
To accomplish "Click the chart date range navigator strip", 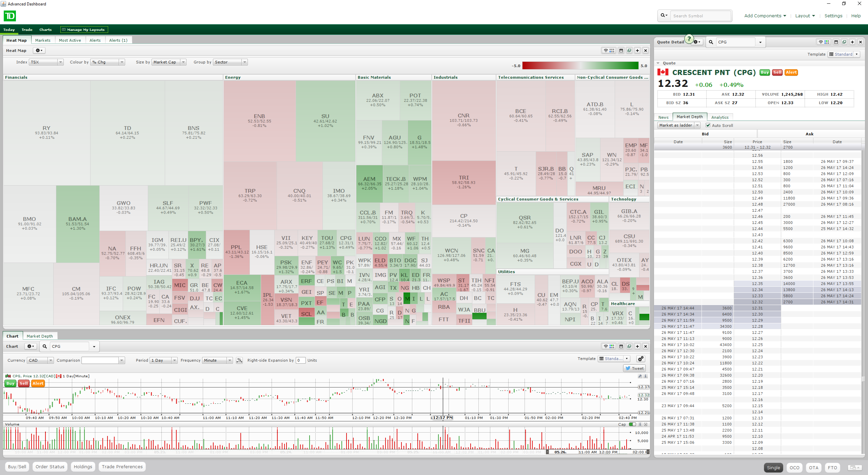I will point(325,452).
